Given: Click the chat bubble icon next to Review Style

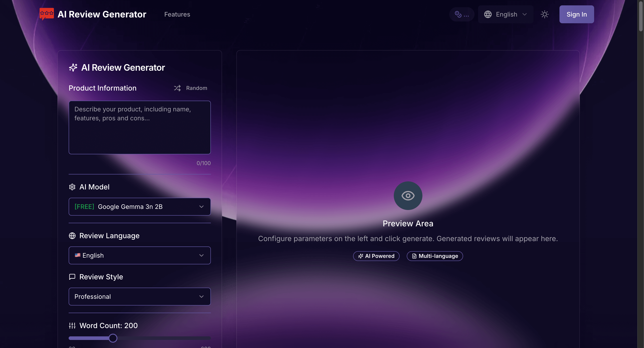Looking at the screenshot, I should coord(72,277).
